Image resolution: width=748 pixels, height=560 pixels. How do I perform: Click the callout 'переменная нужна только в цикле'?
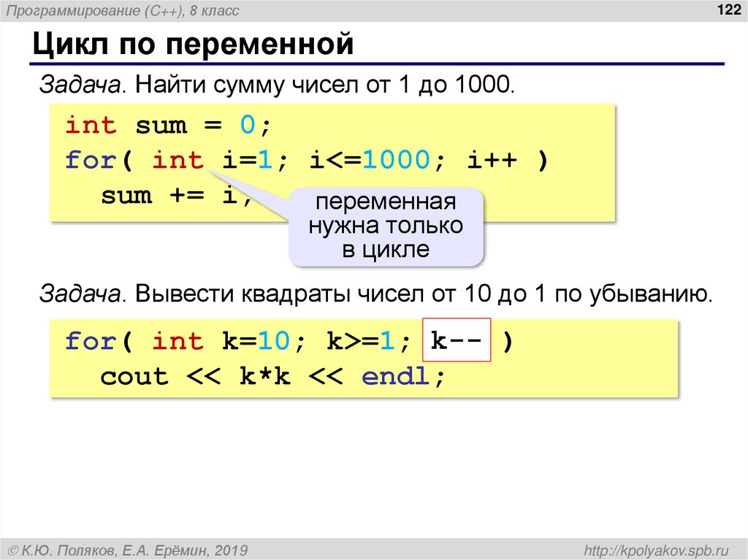click(386, 226)
